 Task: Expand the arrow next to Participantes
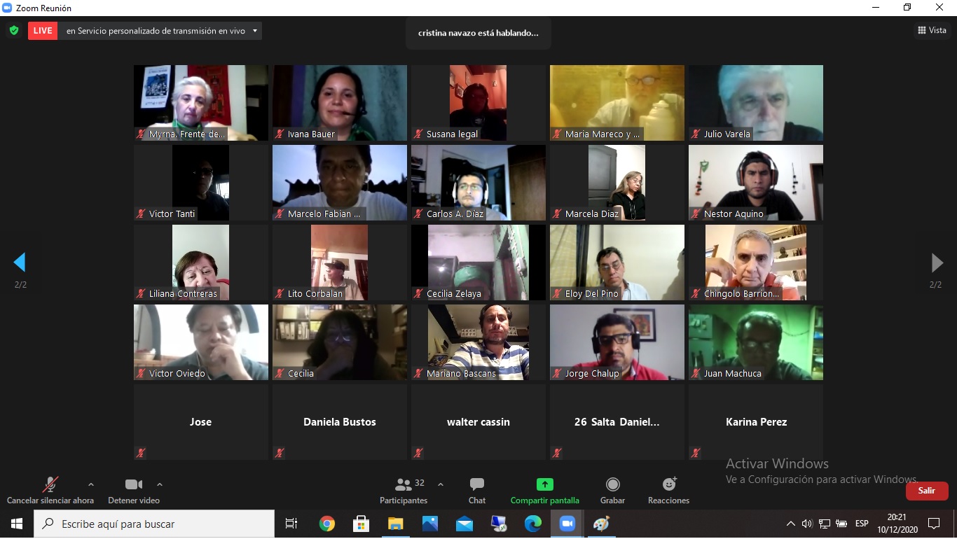click(x=441, y=484)
